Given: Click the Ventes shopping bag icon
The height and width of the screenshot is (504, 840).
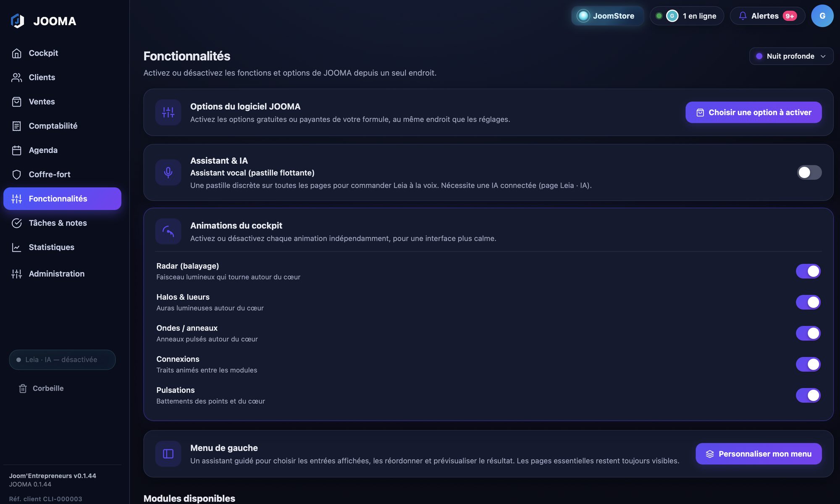Looking at the screenshot, I should pos(17,102).
